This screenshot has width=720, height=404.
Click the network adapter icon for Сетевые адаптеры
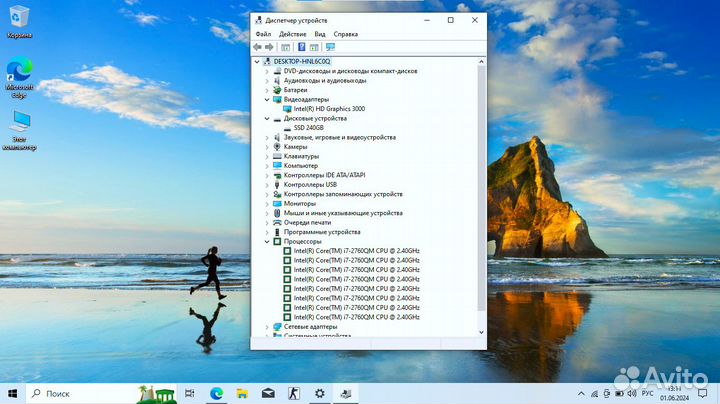[x=277, y=327]
